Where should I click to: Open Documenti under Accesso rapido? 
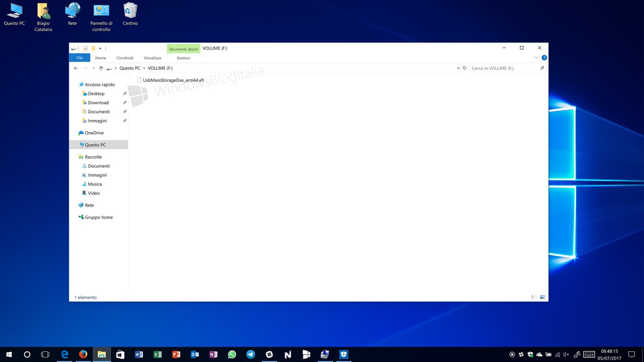coord(98,112)
